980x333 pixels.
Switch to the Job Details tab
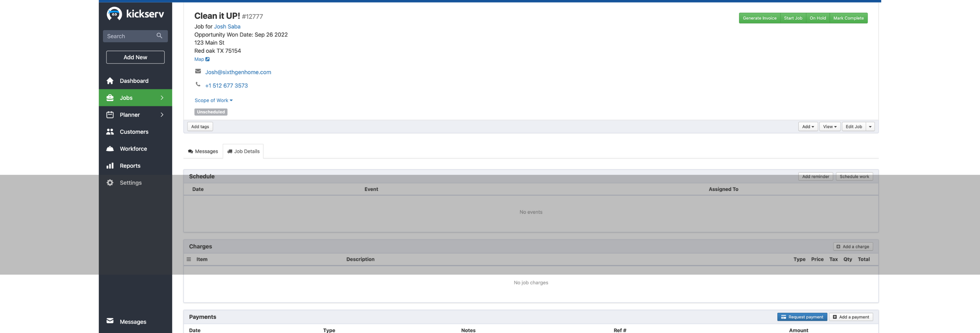pos(243,151)
